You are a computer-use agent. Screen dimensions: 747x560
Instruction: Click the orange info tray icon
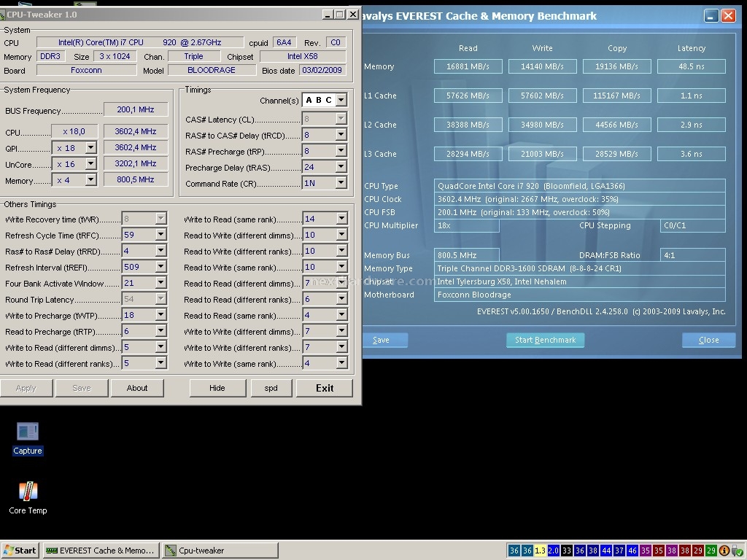(x=724, y=551)
